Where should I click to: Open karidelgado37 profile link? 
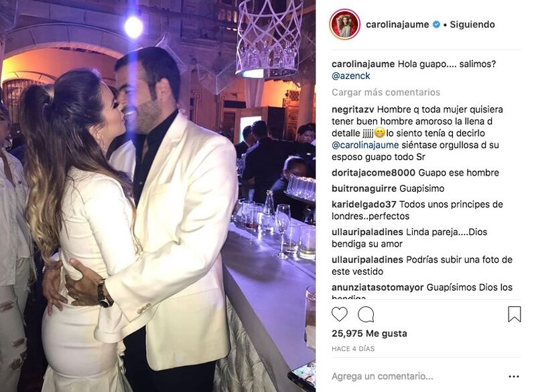click(x=364, y=205)
